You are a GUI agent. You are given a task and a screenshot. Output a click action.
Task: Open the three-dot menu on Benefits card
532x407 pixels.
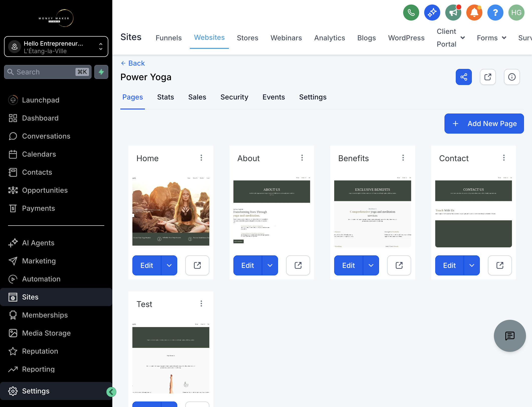(403, 158)
